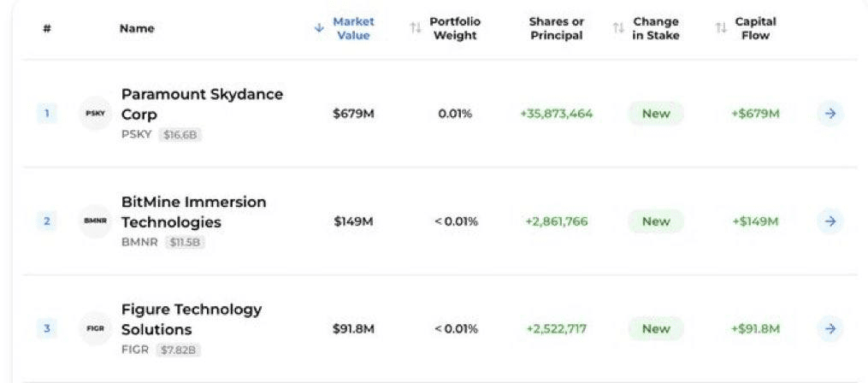Screen dimensions: 868x383
Task: Click the rank 1 number badge
Action: 47,114
